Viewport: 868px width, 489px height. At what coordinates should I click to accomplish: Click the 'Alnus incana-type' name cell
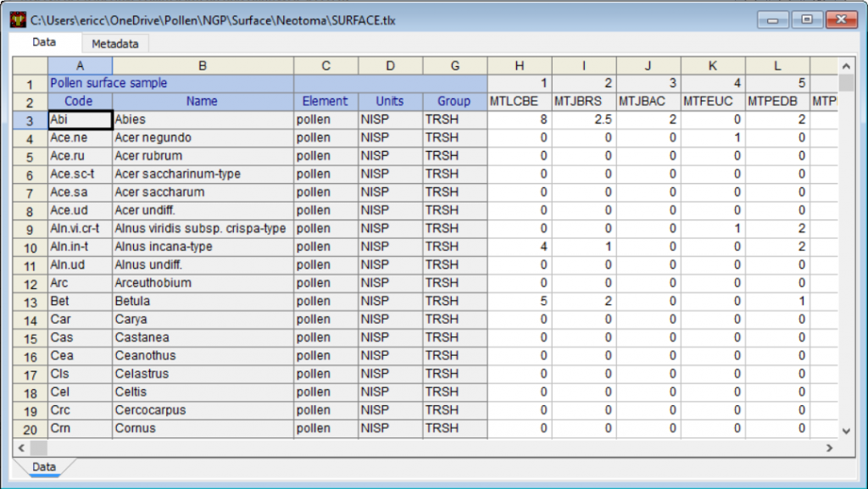click(x=203, y=247)
